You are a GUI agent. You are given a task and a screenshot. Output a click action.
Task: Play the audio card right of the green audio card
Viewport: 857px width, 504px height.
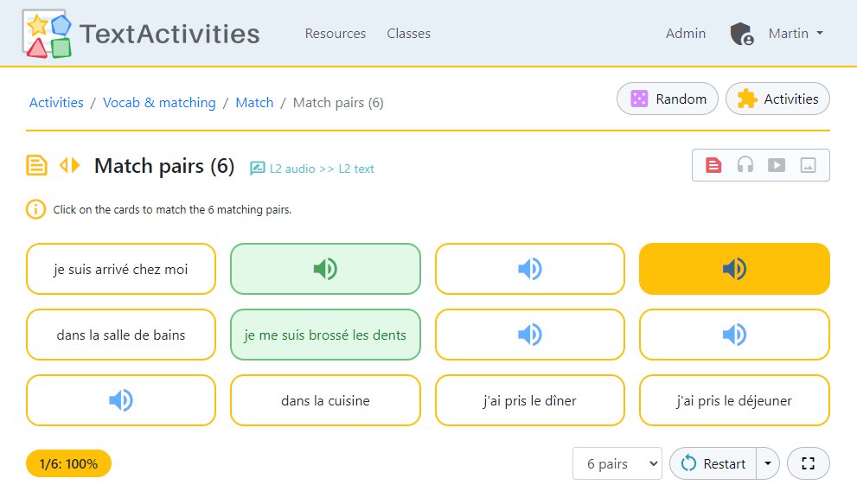pos(529,269)
